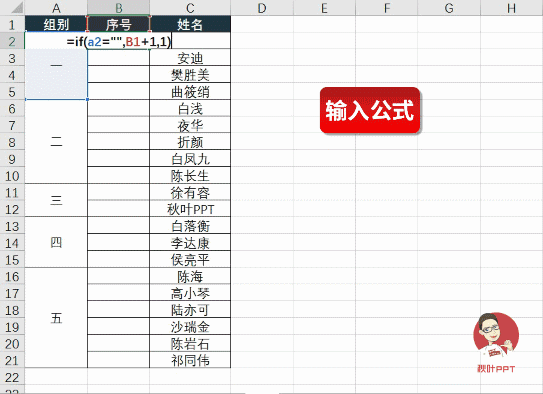The width and height of the screenshot is (543, 394).
Task: Select the name cell 夜华
Action: point(190,125)
